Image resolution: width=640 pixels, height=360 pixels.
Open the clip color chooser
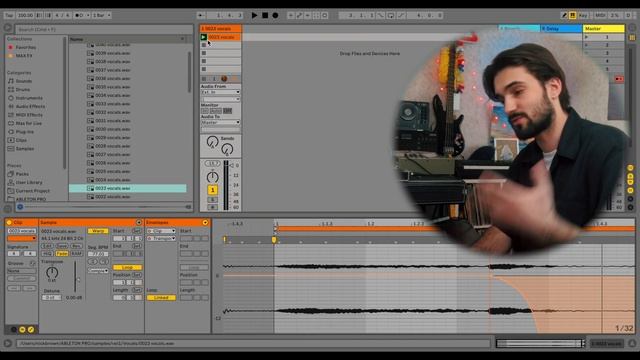point(22,238)
